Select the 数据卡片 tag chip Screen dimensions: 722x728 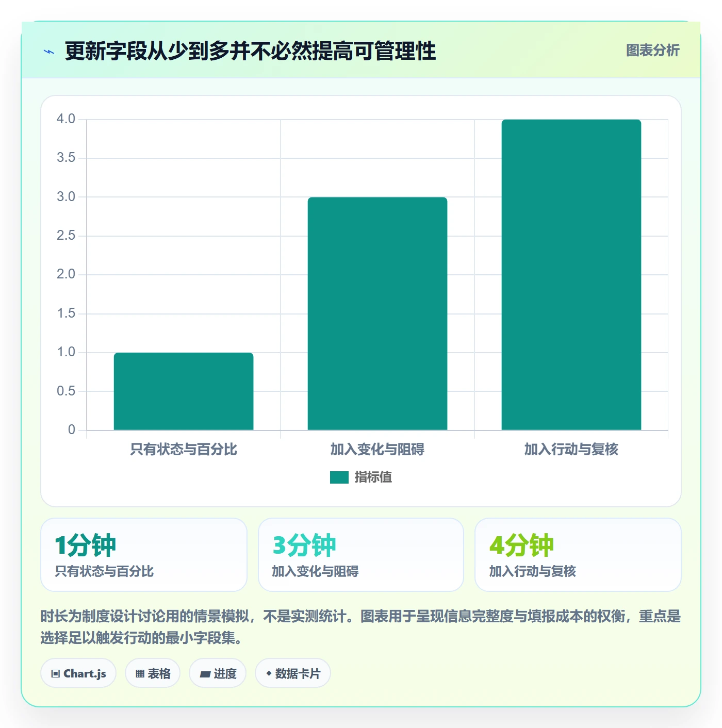point(293,673)
